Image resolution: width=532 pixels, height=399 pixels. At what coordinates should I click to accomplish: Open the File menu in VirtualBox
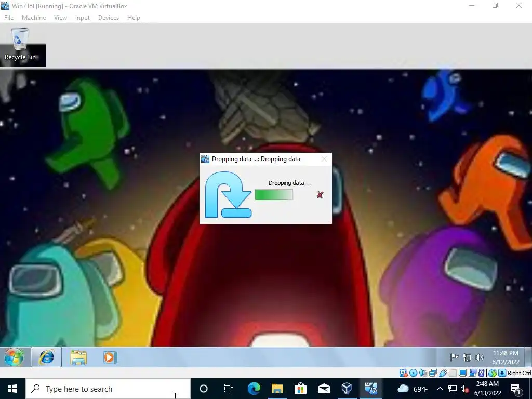click(x=9, y=18)
